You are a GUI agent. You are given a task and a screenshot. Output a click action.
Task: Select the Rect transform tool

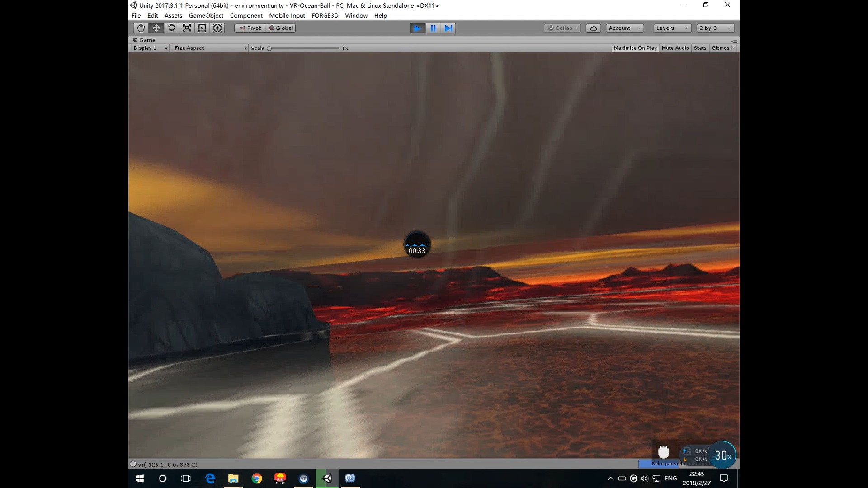point(202,28)
